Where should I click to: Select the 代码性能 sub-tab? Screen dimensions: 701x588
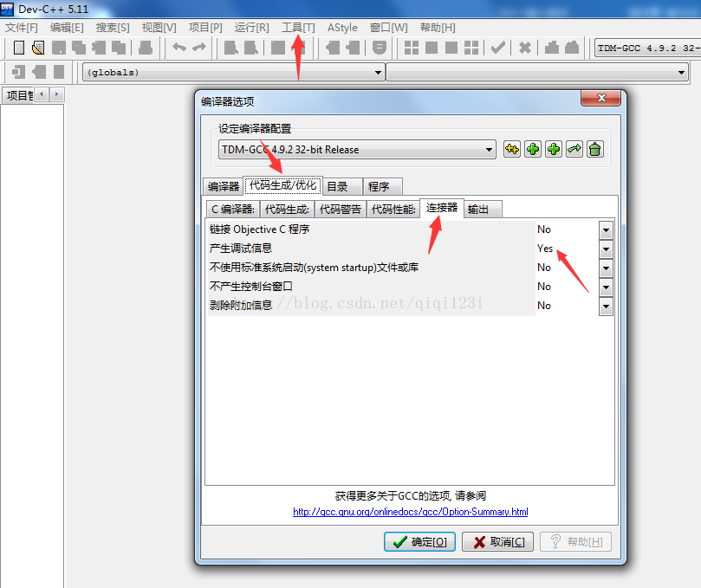coord(393,209)
